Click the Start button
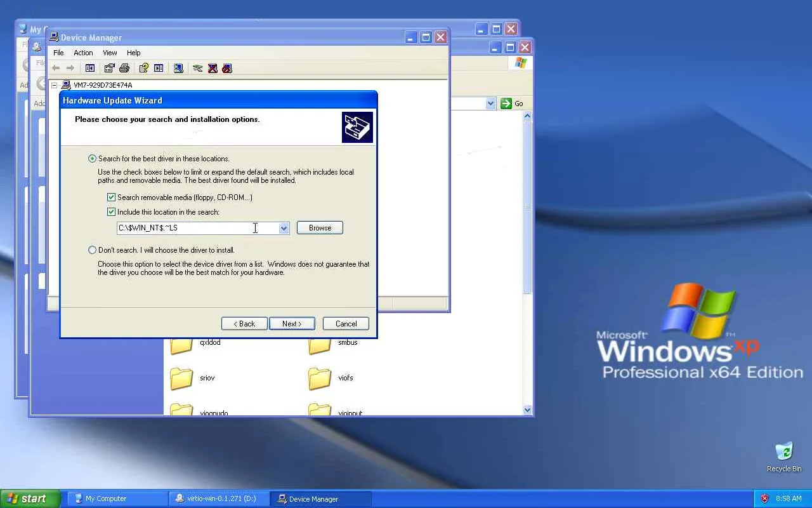 click(30, 498)
